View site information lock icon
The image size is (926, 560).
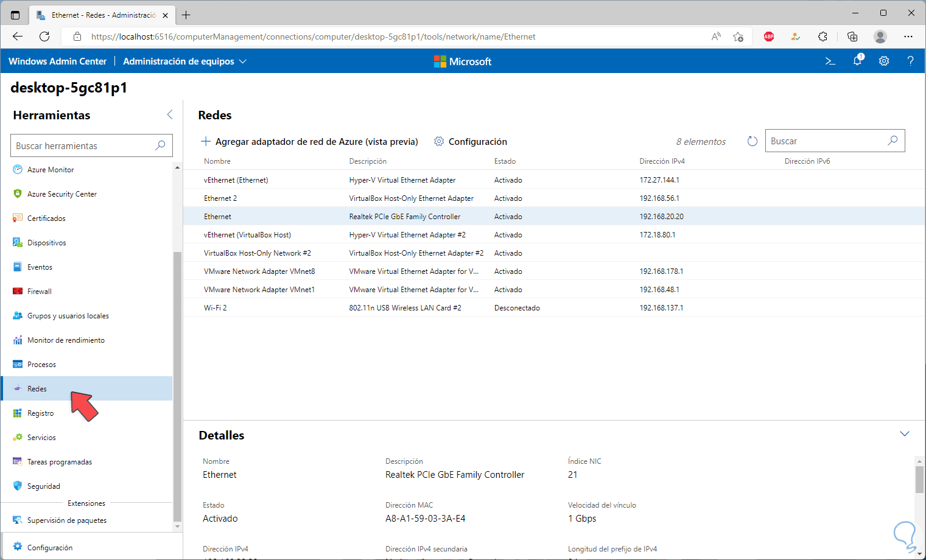77,37
